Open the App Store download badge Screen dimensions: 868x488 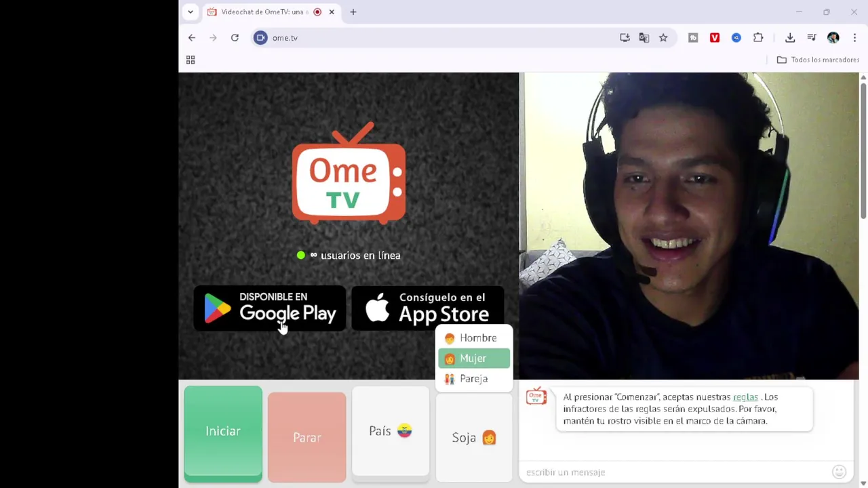(x=428, y=308)
